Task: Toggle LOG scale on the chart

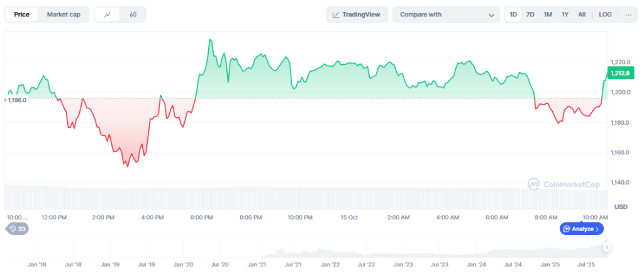Action: point(605,14)
